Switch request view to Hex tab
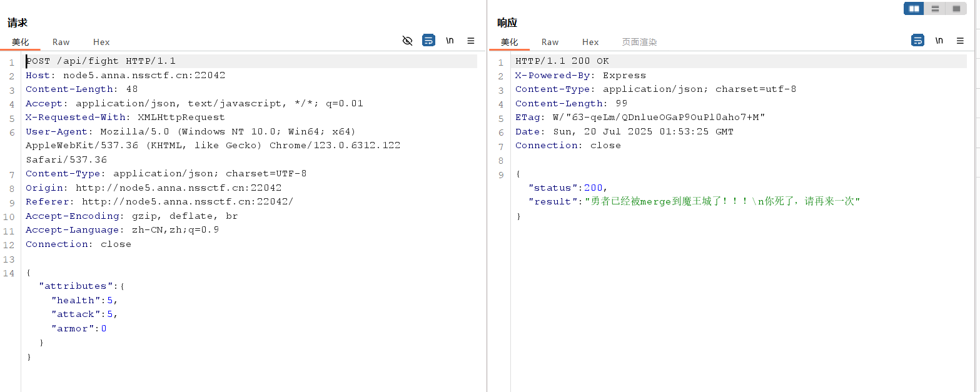 (101, 42)
